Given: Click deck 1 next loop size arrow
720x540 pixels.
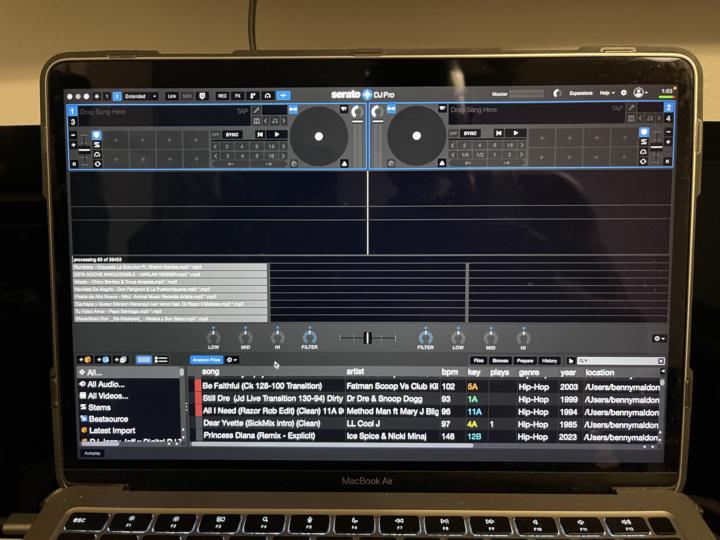Looking at the screenshot, I should click(x=283, y=156).
